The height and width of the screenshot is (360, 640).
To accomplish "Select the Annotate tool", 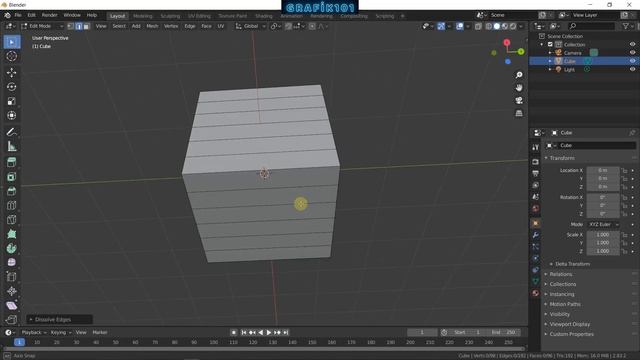I will [12, 132].
